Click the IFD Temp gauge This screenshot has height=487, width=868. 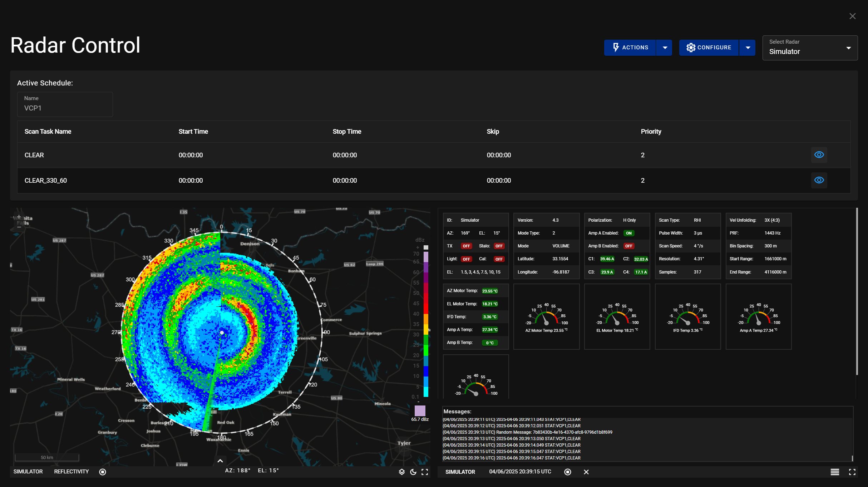(x=688, y=316)
